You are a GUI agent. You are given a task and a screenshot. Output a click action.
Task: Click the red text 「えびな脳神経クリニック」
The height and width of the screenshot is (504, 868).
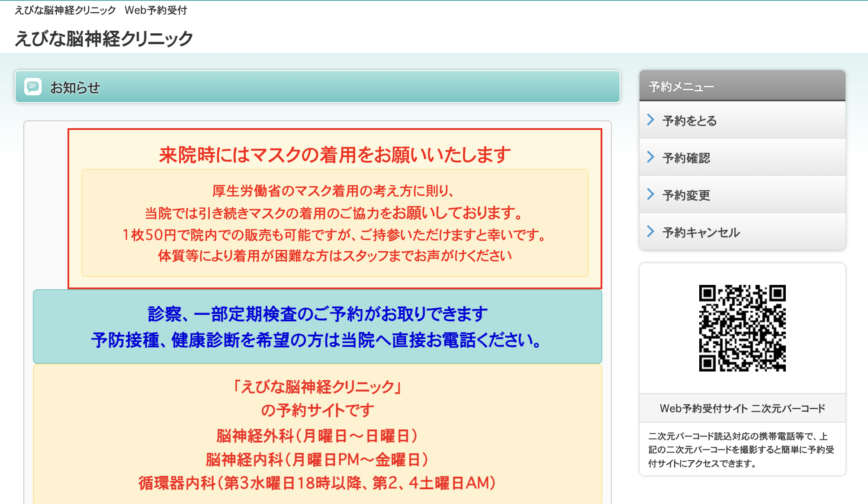click(x=318, y=386)
